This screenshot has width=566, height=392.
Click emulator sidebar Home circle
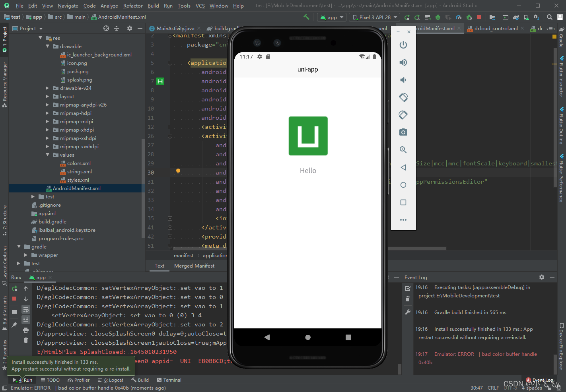click(403, 185)
